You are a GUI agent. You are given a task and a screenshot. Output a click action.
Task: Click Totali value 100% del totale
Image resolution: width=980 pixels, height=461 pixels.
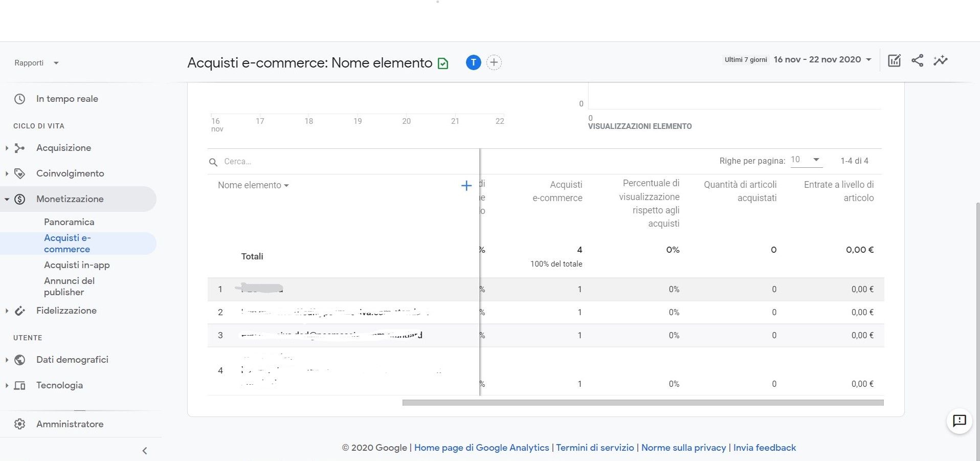click(556, 264)
